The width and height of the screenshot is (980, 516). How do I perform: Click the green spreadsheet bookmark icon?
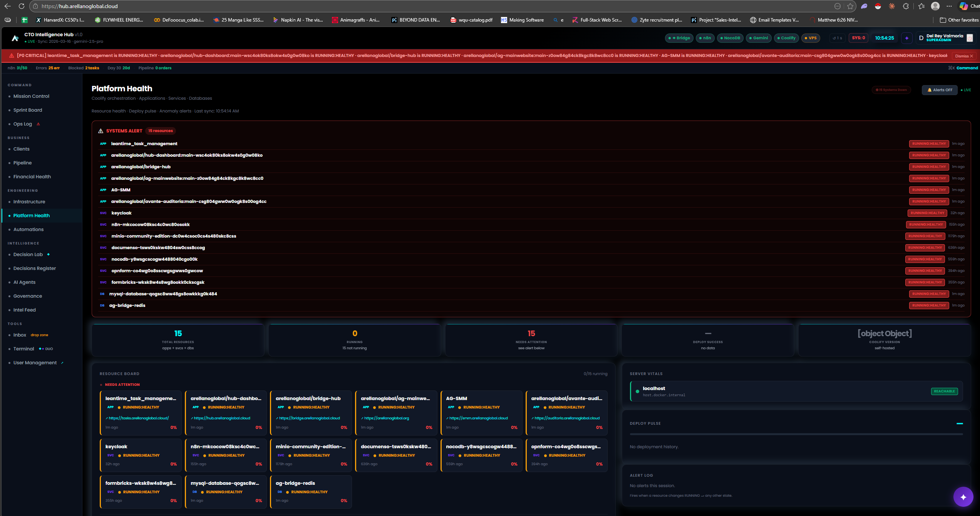25,20
